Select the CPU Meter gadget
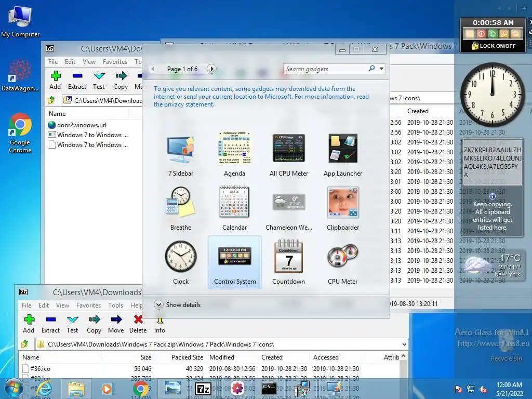The image size is (532, 399). pyautogui.click(x=343, y=263)
